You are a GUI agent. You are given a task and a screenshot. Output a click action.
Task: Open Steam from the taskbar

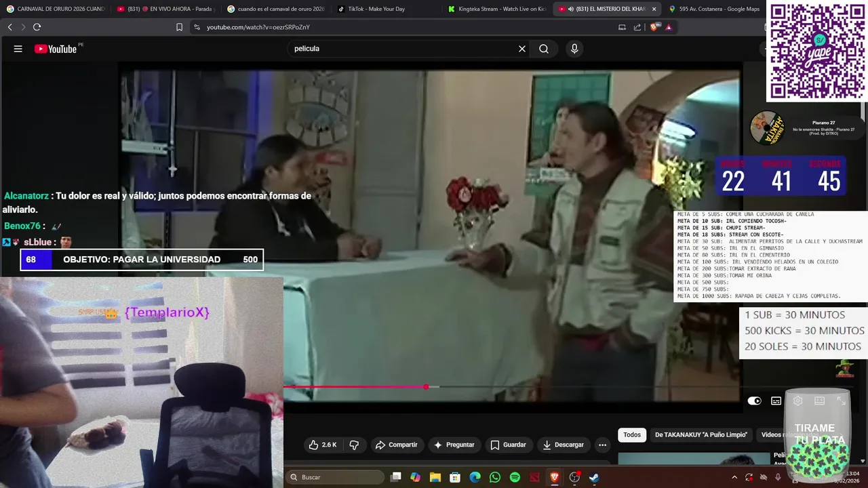click(x=594, y=477)
